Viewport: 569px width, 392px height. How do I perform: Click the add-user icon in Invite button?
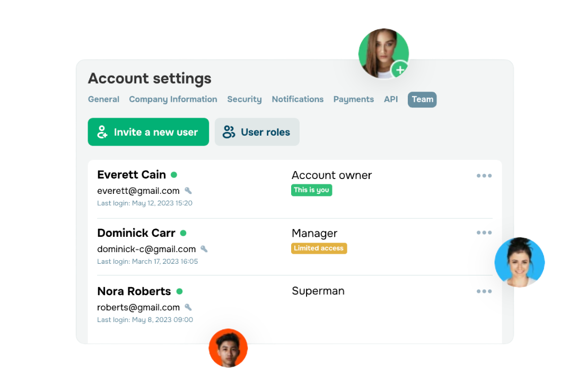[x=102, y=132]
